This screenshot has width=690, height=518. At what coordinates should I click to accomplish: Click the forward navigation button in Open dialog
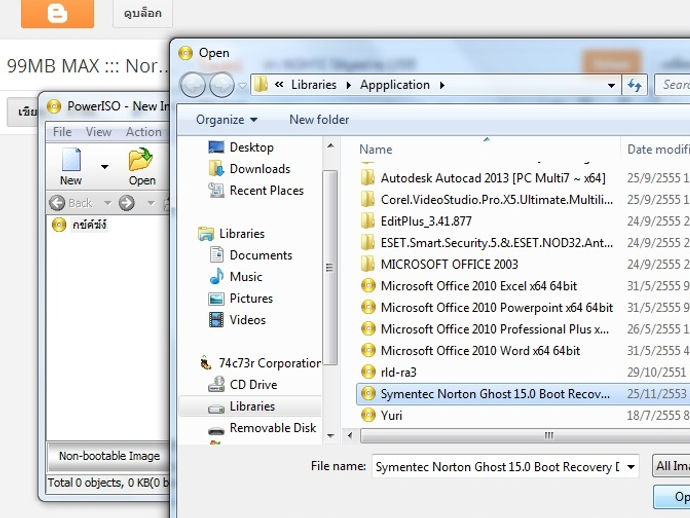click(222, 85)
